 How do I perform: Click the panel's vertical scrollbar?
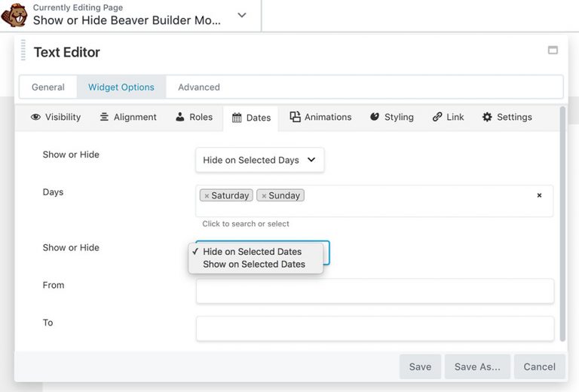(562, 224)
